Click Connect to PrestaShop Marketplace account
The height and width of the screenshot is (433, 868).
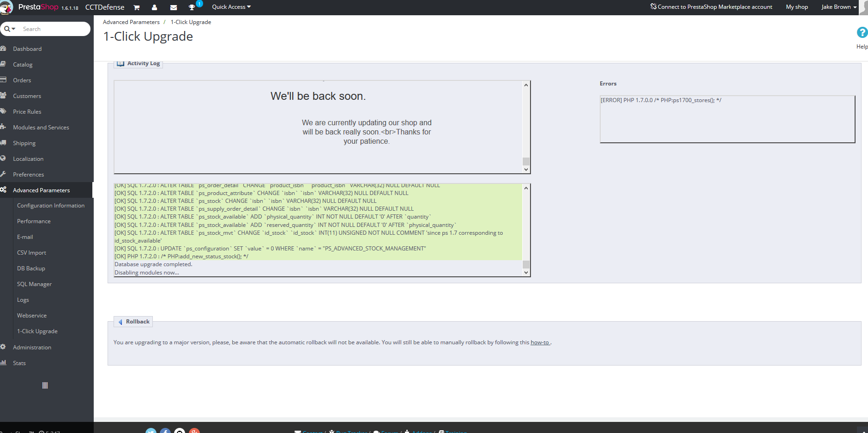(711, 7)
